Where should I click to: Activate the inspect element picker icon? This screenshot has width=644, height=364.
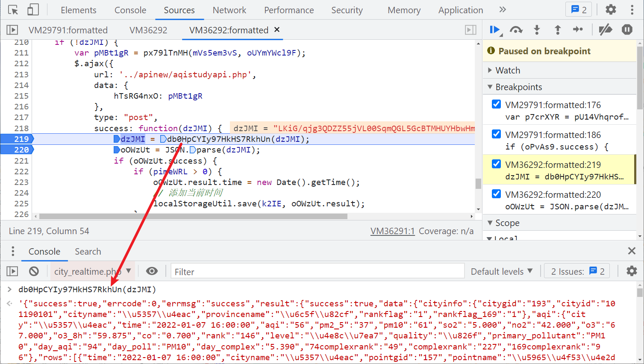[x=13, y=10]
